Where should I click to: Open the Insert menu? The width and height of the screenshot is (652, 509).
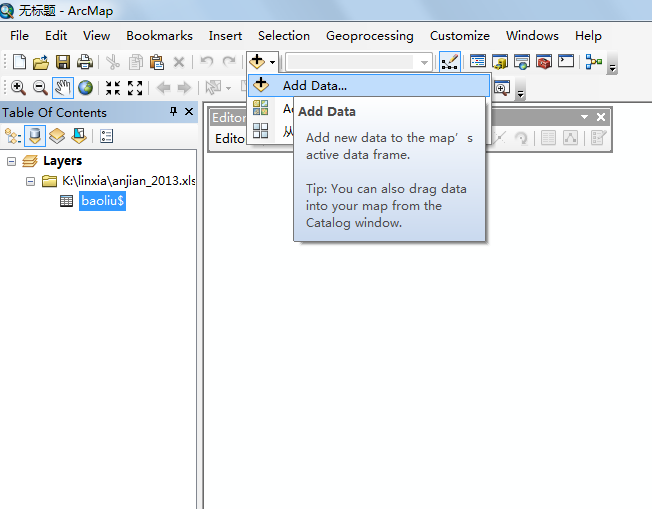click(225, 36)
